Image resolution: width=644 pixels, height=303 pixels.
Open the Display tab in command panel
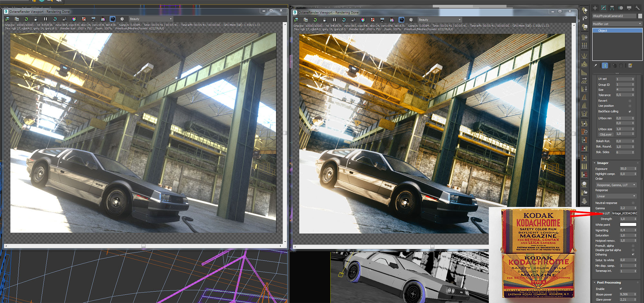[x=629, y=8]
